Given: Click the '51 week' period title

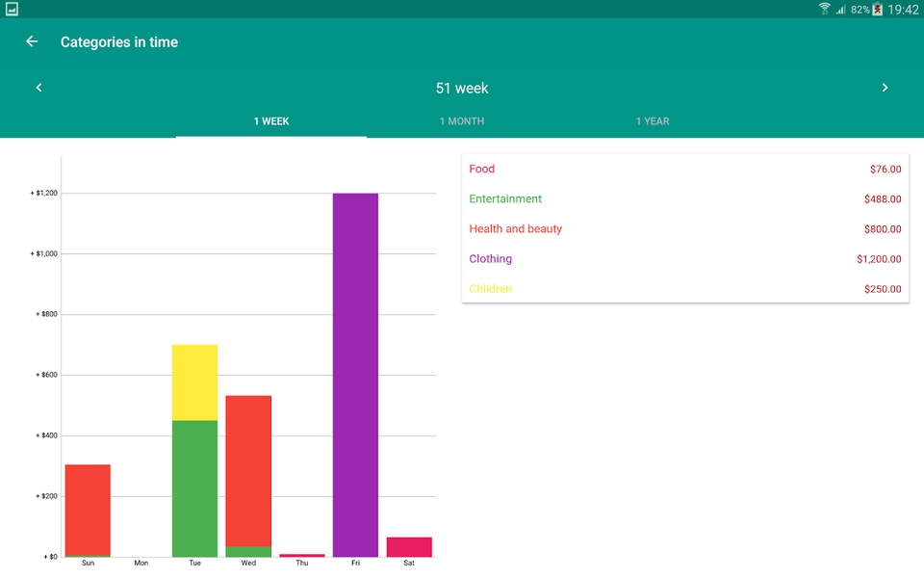Looking at the screenshot, I should pyautogui.click(x=462, y=89).
